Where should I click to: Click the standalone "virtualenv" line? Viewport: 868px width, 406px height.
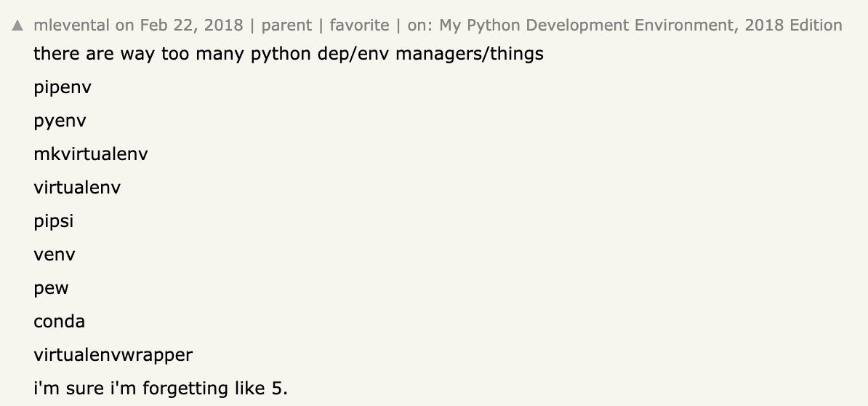(77, 188)
